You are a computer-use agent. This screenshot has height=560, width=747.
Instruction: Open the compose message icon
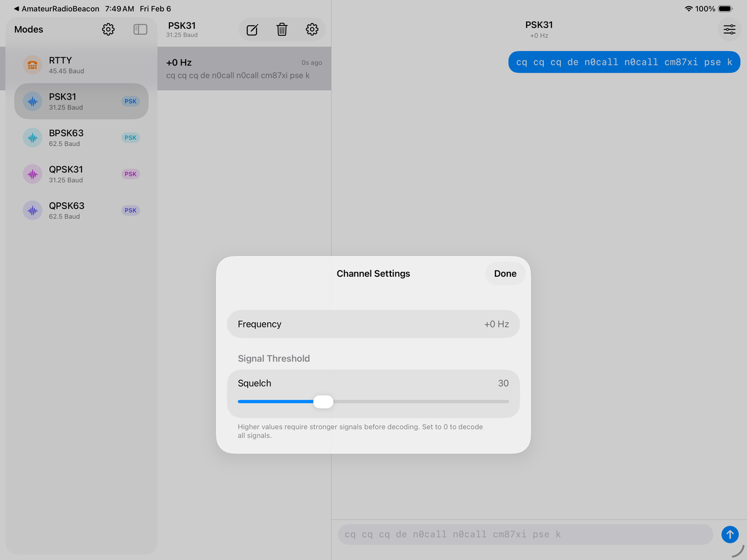[251, 29]
